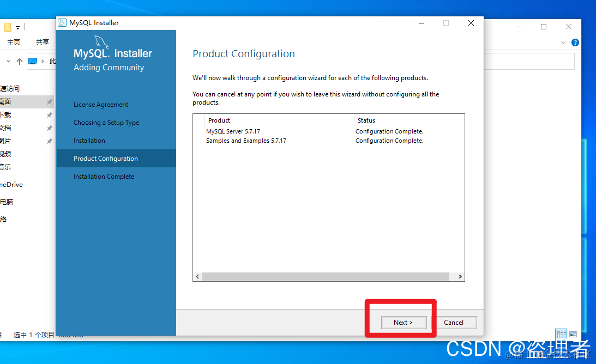The width and height of the screenshot is (596, 364).
Task: Click the up arrow in File Explorer
Action: [20, 61]
